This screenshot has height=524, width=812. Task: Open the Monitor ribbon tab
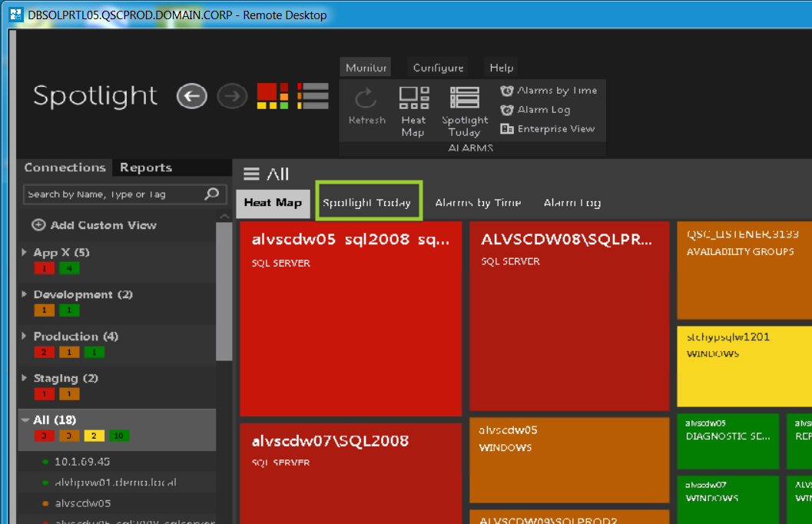[366, 68]
